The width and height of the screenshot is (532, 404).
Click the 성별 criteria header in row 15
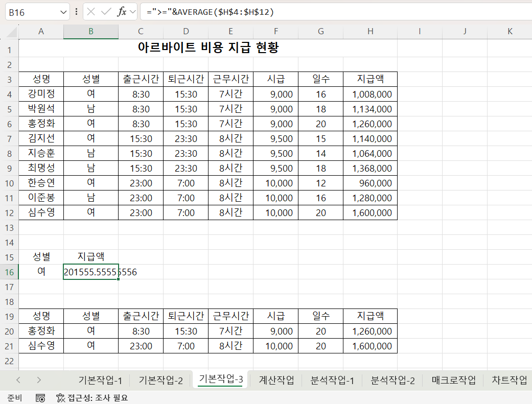(x=41, y=257)
